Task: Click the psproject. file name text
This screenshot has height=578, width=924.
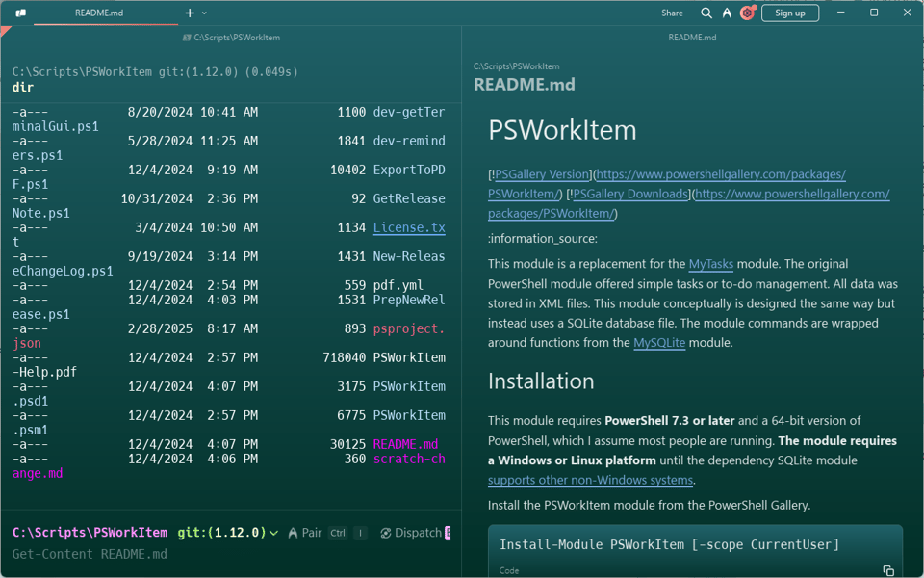Action: (x=409, y=328)
